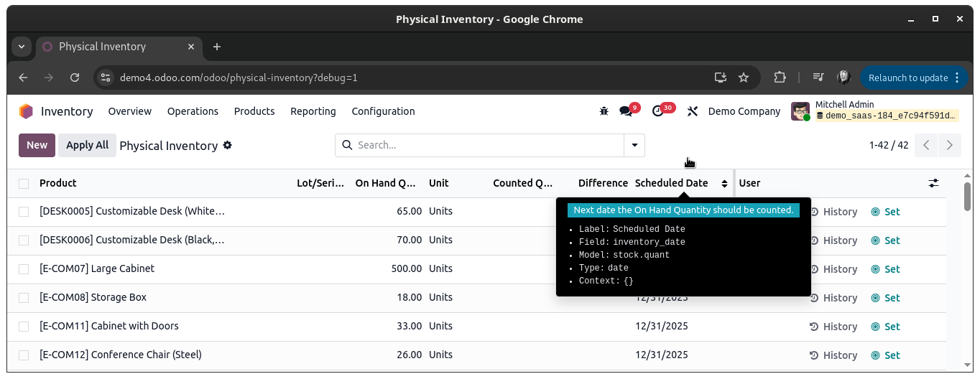The width and height of the screenshot is (980, 379).
Task: Open the Reporting menu
Action: [313, 111]
